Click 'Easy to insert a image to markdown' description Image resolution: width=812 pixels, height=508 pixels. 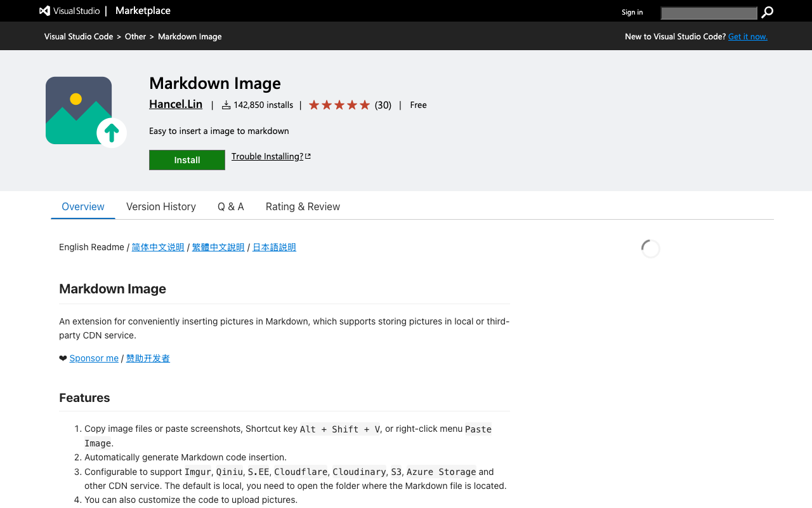(x=219, y=131)
